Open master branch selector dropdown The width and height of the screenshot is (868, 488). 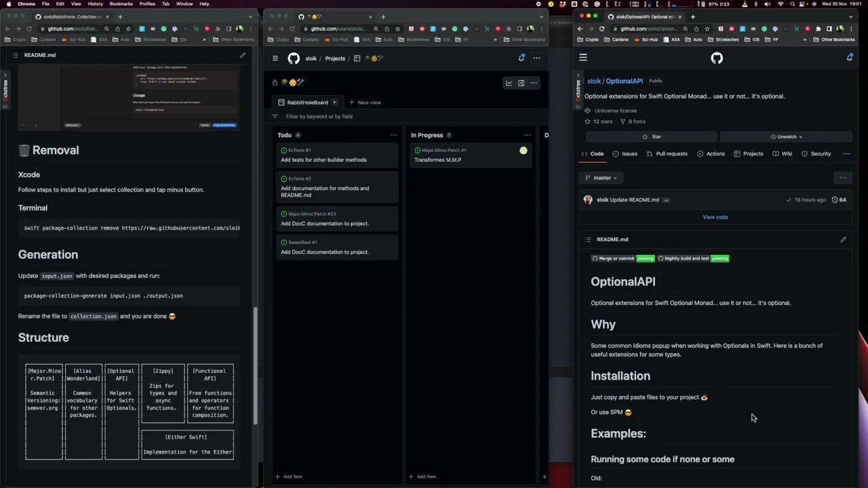pos(601,178)
